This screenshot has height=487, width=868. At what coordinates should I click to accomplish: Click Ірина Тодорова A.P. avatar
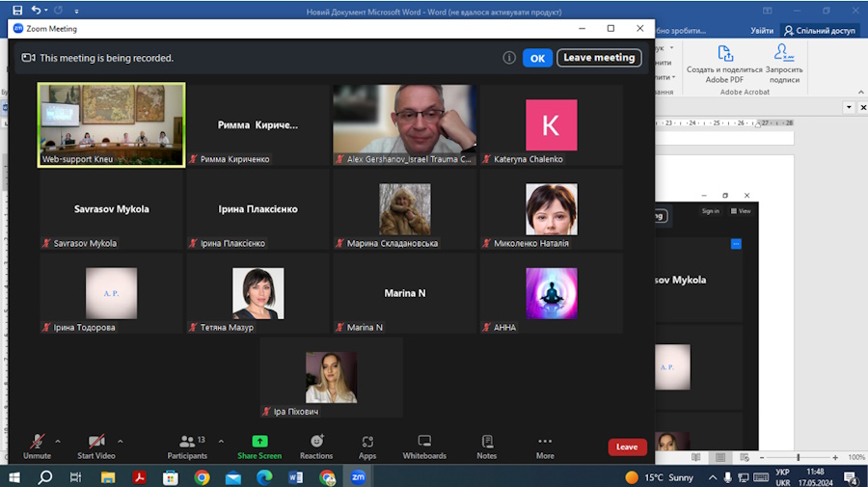pyautogui.click(x=111, y=293)
